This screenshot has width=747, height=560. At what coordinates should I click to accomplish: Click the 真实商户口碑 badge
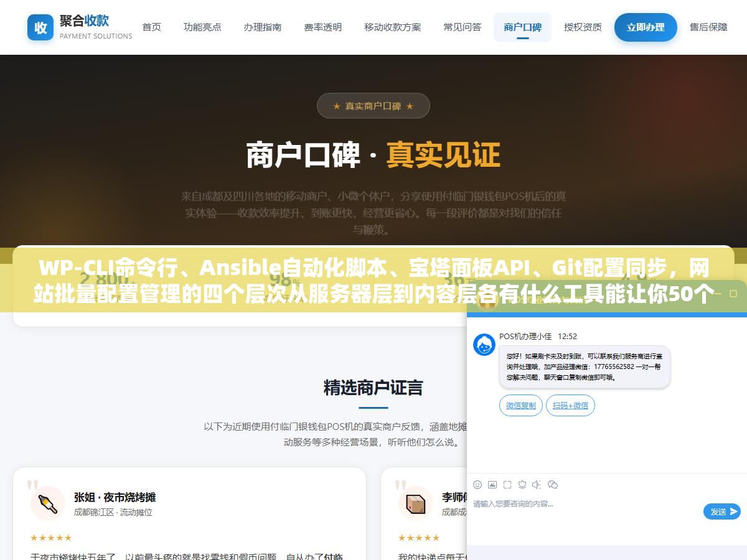(374, 106)
